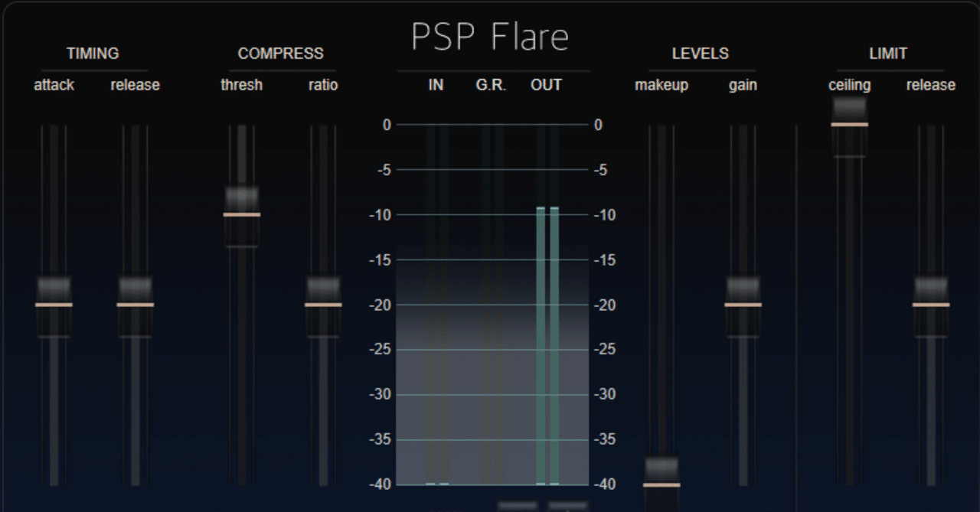Select the release fader in LIMIT section
This screenshot has height=512, width=980.
(930, 298)
